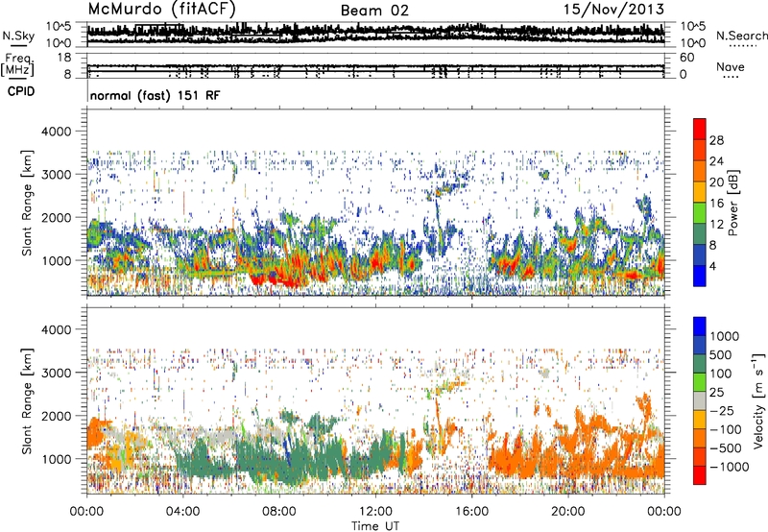Click the 'McMurdo (fitACF)' title text
Screen dimensions: 768x532
click(161, 9)
